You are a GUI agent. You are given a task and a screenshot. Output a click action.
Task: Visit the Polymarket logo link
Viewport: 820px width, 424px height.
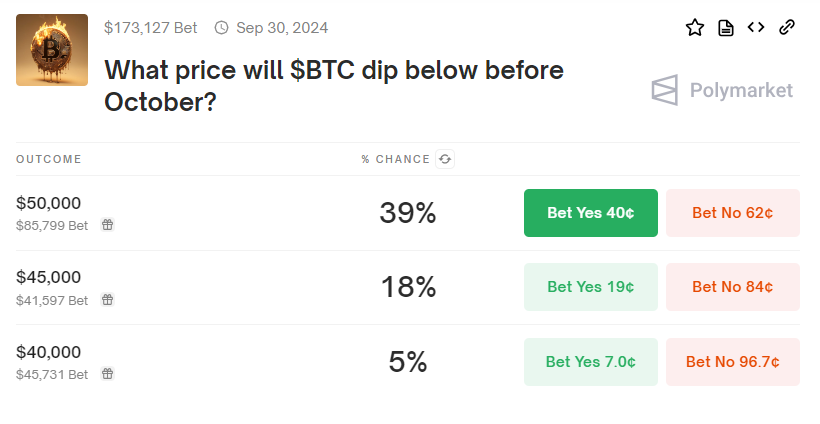click(722, 90)
